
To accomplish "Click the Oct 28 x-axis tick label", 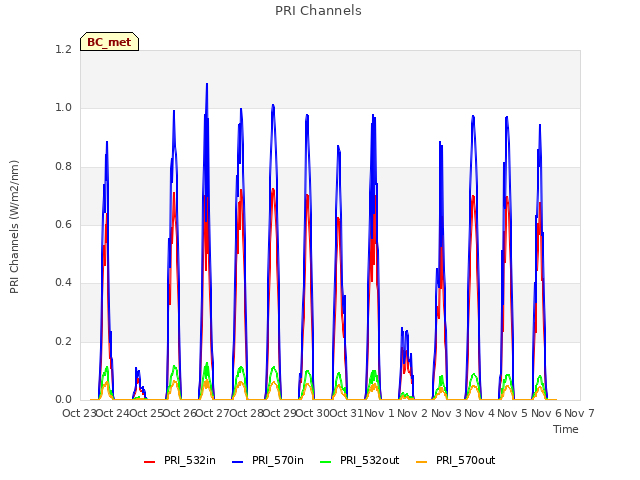I will pos(246,413).
